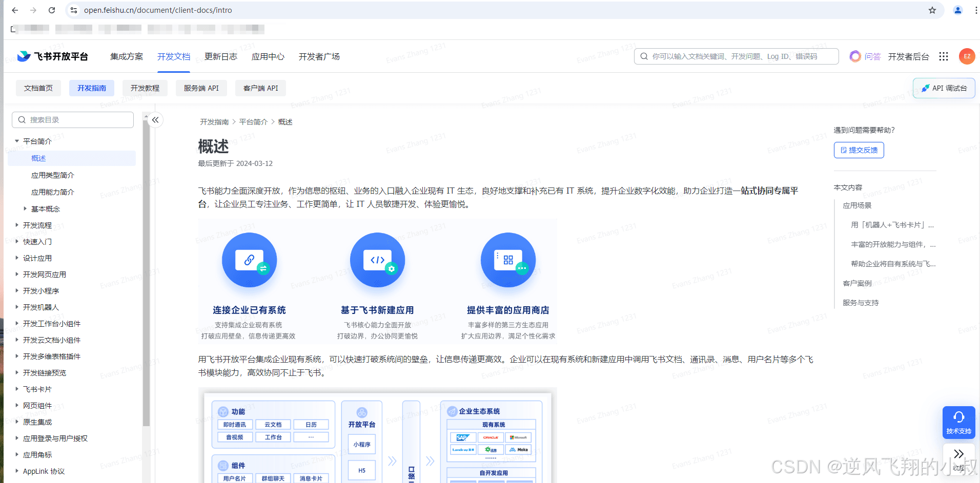Click 平台简介 in the breadcrumb
Image resolution: width=980 pixels, height=483 pixels.
coord(253,122)
